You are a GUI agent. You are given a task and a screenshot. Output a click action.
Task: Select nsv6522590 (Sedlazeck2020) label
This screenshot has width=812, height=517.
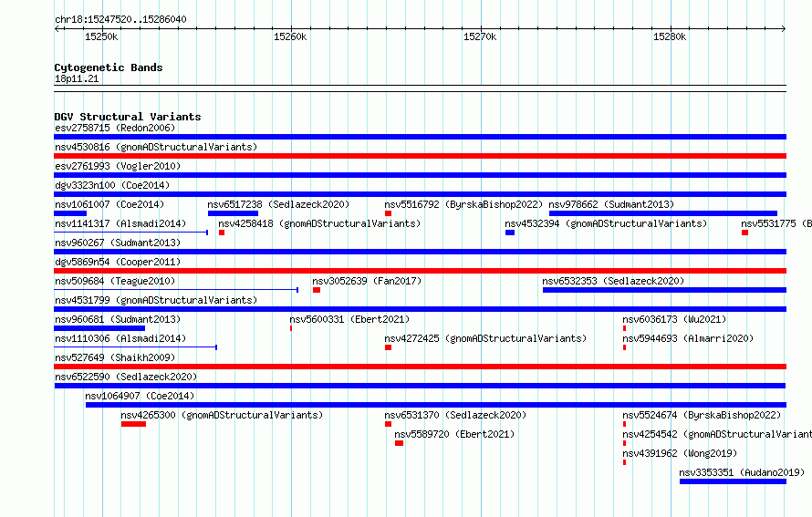pos(126,377)
